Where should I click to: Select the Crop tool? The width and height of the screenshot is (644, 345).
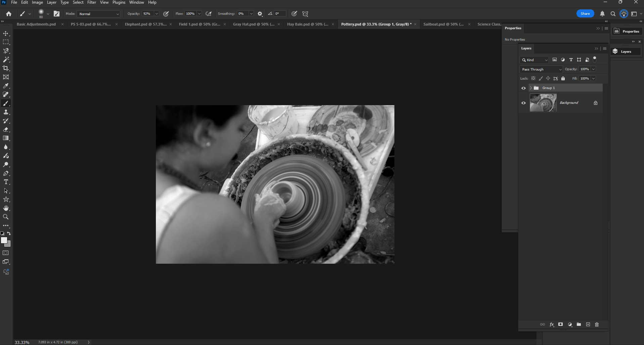click(x=6, y=68)
